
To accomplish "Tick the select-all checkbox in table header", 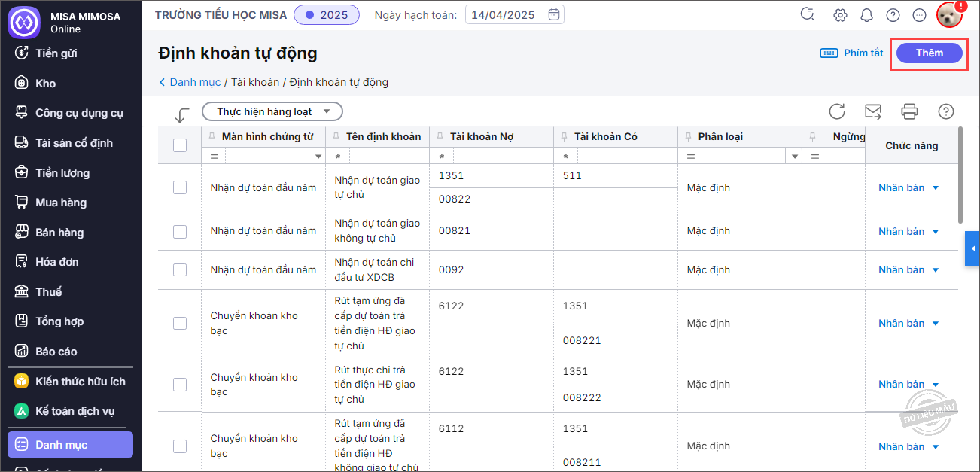I will point(180,145).
